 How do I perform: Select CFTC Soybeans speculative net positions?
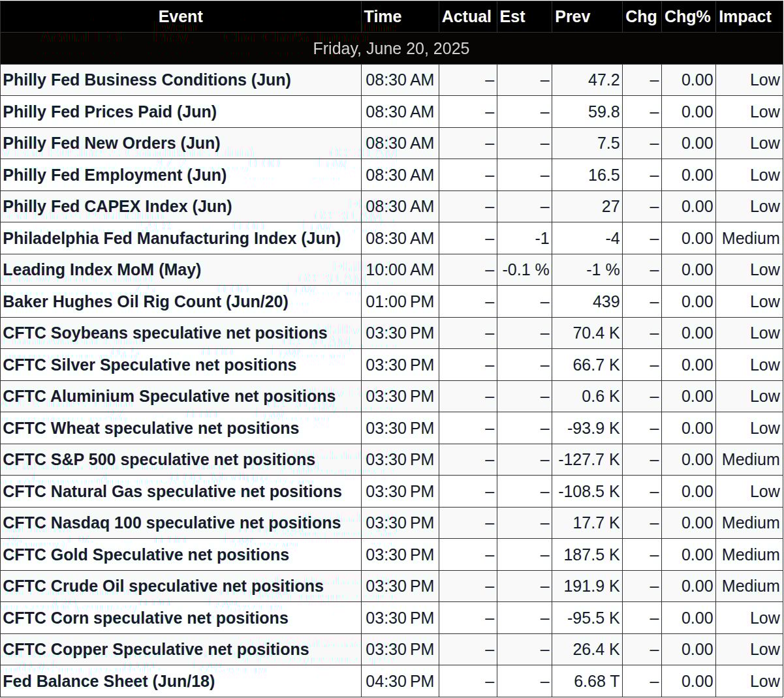coord(165,333)
